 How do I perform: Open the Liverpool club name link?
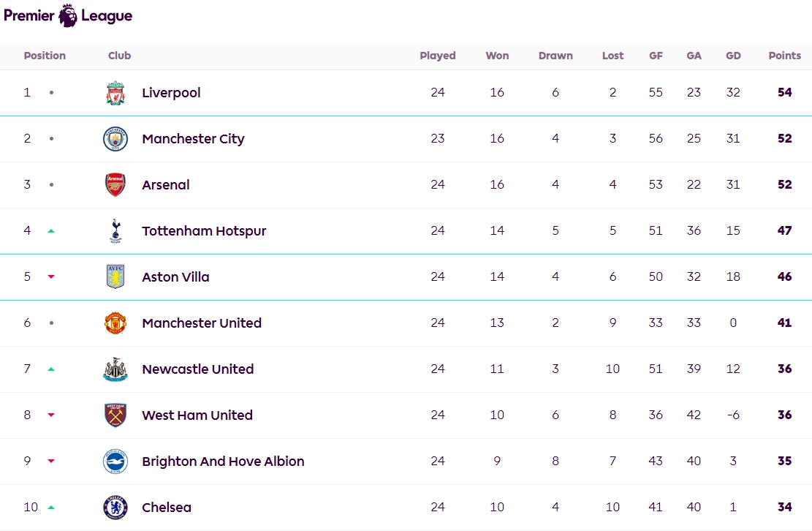tap(171, 93)
